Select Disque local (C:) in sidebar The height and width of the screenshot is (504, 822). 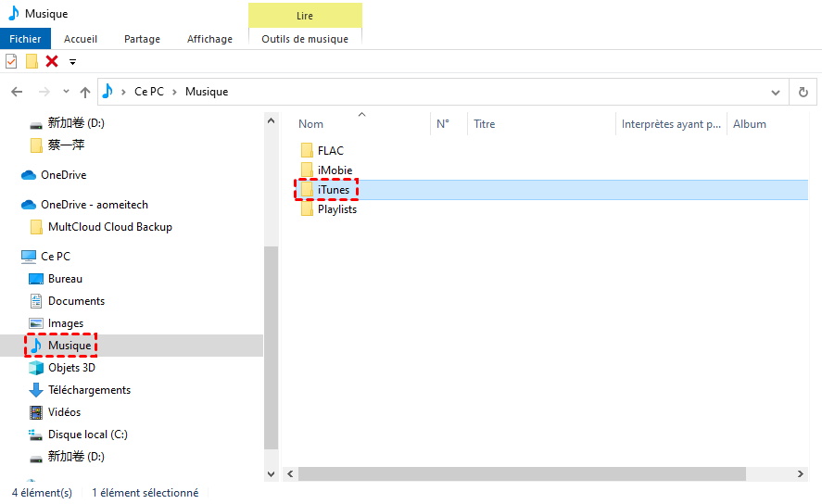(87, 435)
